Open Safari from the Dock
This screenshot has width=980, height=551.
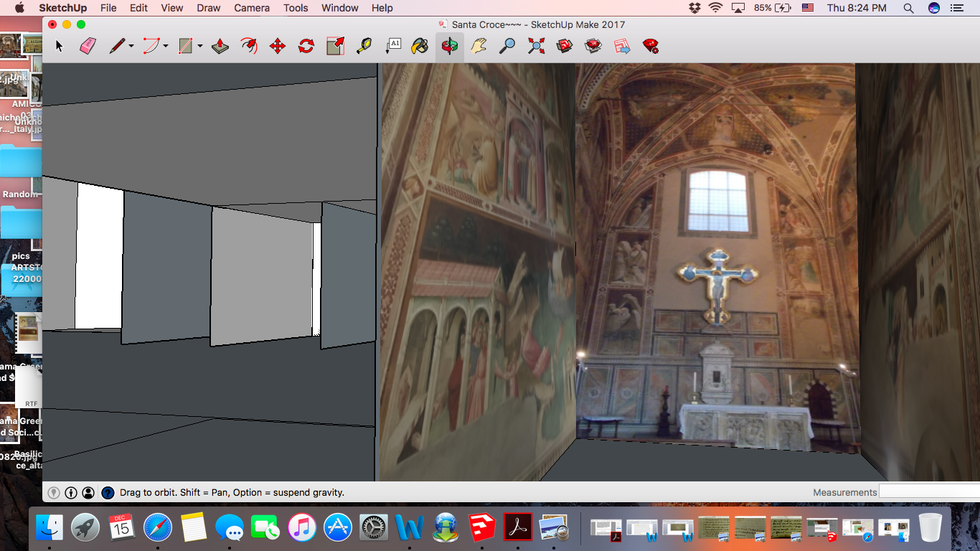(x=158, y=528)
